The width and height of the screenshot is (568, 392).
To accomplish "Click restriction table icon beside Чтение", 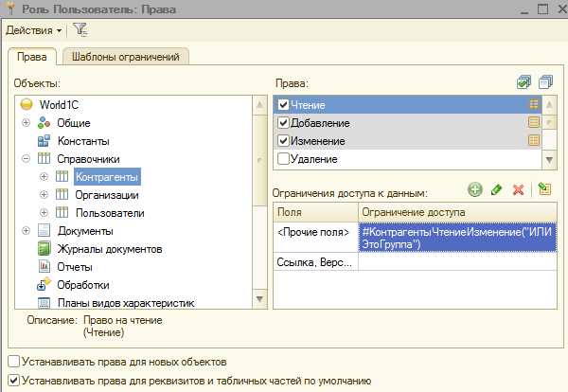I will 533,105.
